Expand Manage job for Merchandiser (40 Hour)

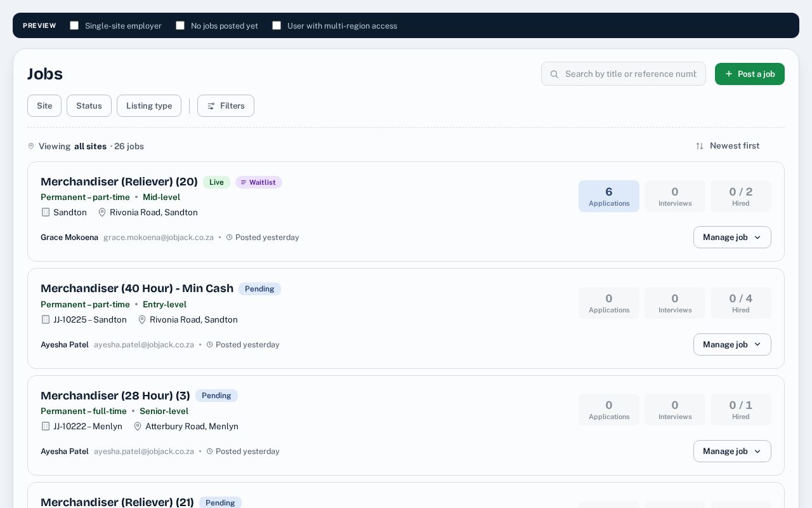pos(732,344)
